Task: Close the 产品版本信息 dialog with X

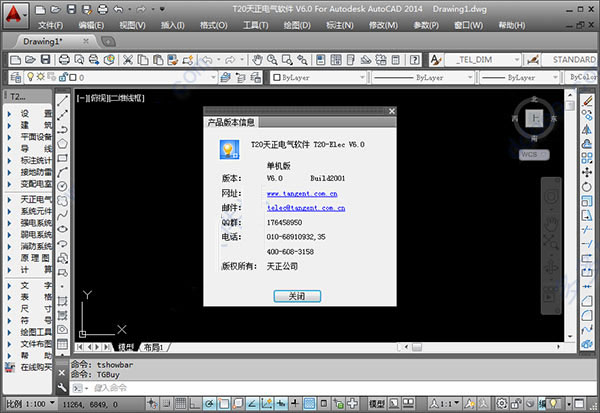Action: coord(392,111)
